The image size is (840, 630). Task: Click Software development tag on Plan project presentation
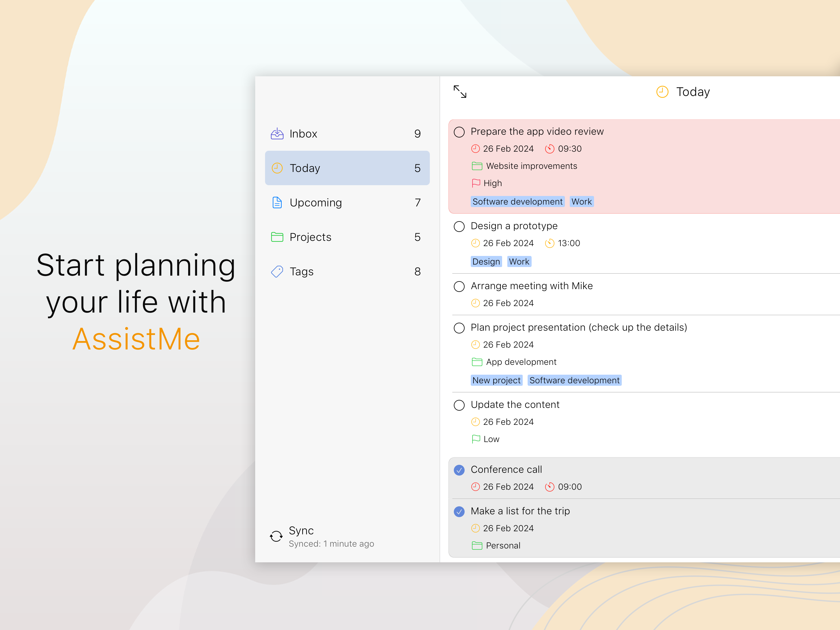574,380
